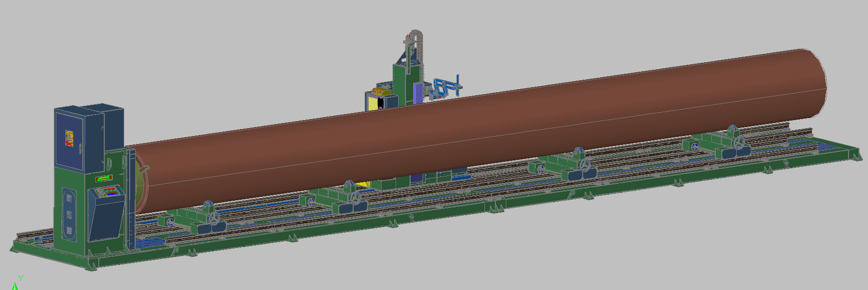Screen dimensions: 868x290
Task: Select the dark blue electrical cabinet door
Action: 69,141
